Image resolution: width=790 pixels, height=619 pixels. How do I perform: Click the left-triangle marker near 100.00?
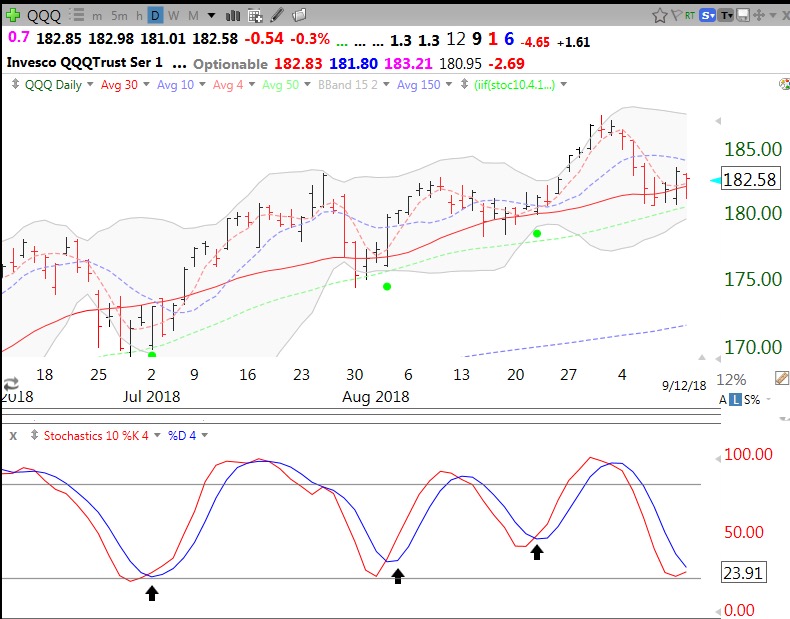click(718, 459)
